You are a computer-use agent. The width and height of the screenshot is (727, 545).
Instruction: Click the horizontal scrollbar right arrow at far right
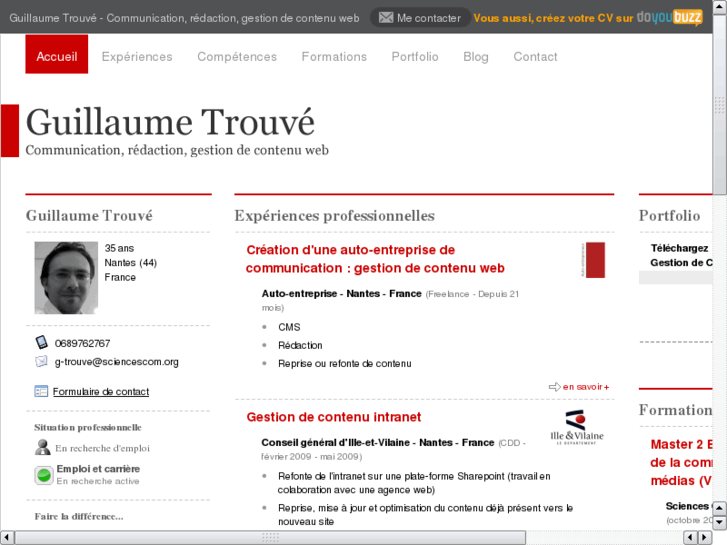(705, 538)
